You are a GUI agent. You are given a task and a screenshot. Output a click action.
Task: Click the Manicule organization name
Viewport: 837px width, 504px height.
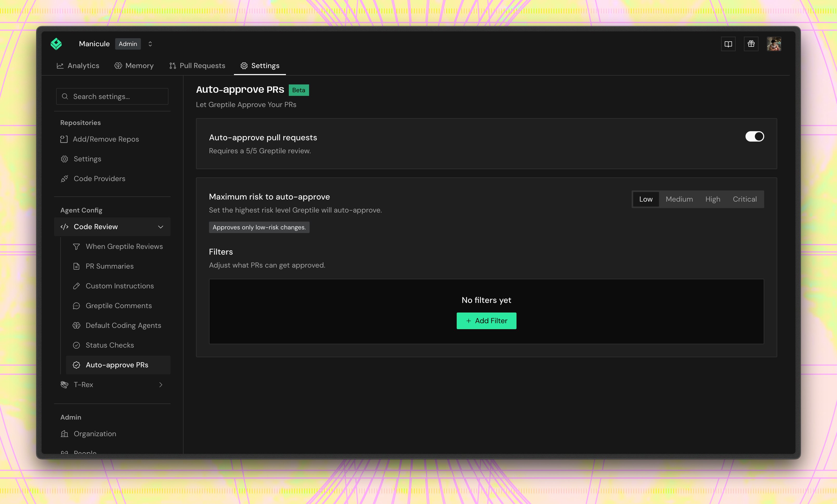94,44
